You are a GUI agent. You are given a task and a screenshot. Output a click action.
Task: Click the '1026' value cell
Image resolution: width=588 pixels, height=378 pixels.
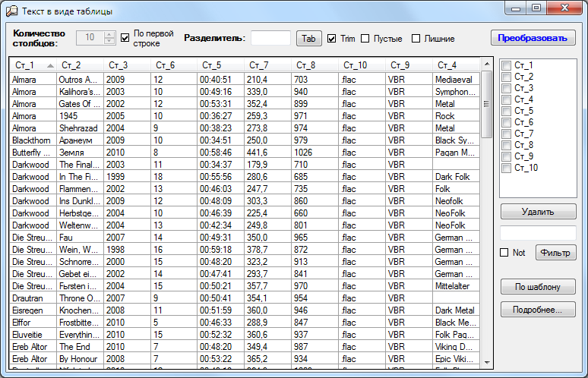(x=315, y=153)
